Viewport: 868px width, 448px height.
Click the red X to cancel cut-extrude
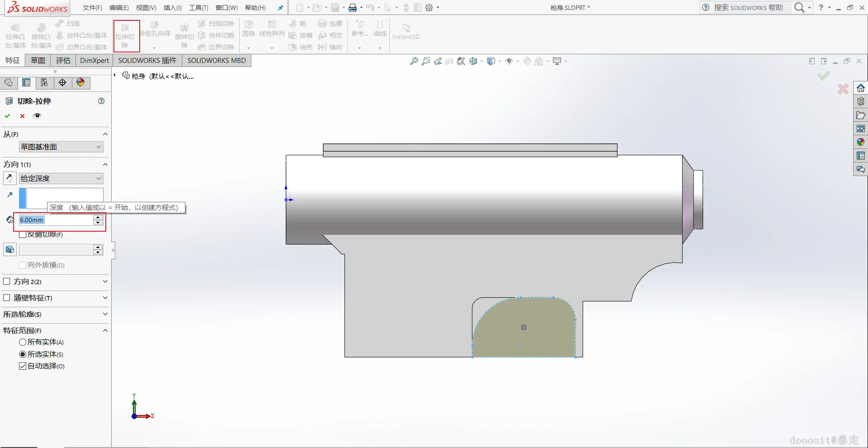pos(22,116)
